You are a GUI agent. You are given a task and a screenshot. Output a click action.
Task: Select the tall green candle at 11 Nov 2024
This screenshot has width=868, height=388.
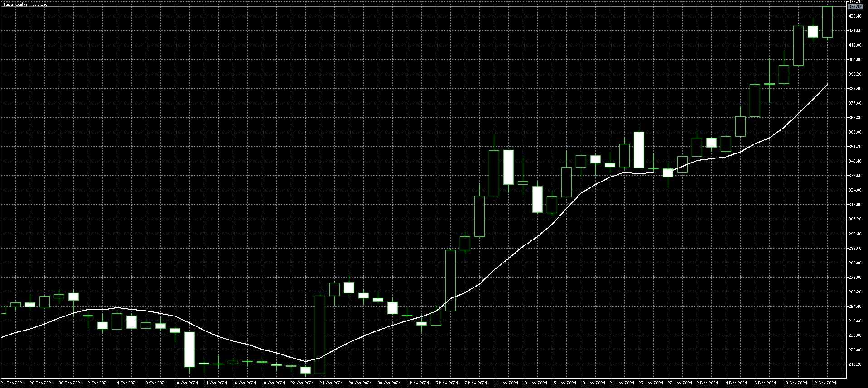pyautogui.click(x=494, y=173)
